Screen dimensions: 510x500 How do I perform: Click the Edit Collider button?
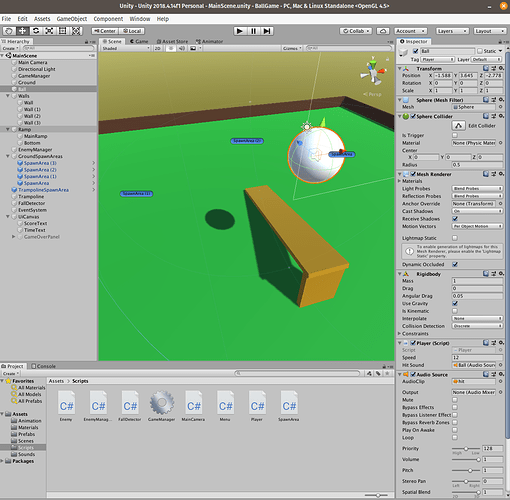(458, 126)
